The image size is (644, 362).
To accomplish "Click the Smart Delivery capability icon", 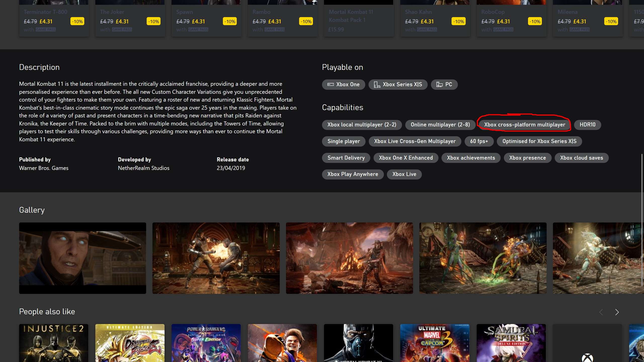I will pyautogui.click(x=346, y=158).
